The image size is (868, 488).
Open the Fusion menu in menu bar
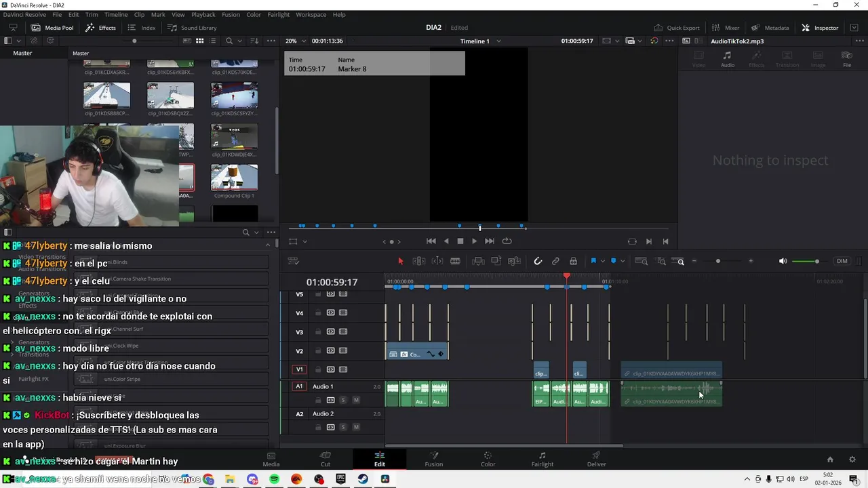pos(231,14)
